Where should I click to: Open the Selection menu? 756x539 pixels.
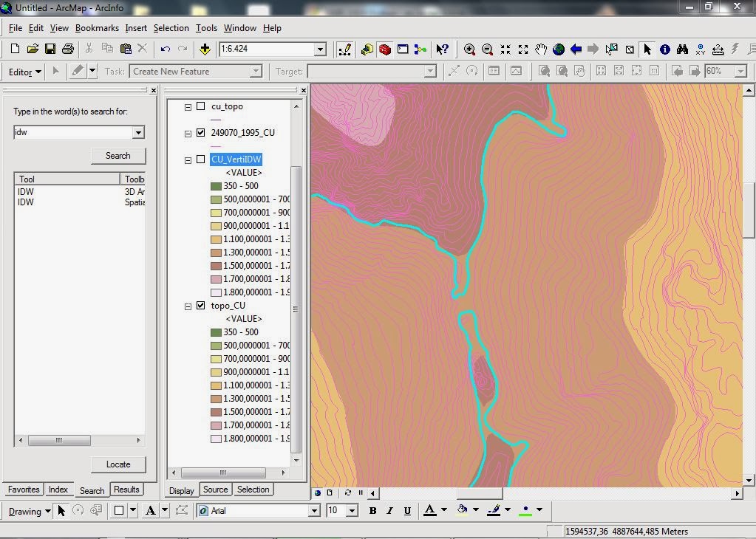171,28
